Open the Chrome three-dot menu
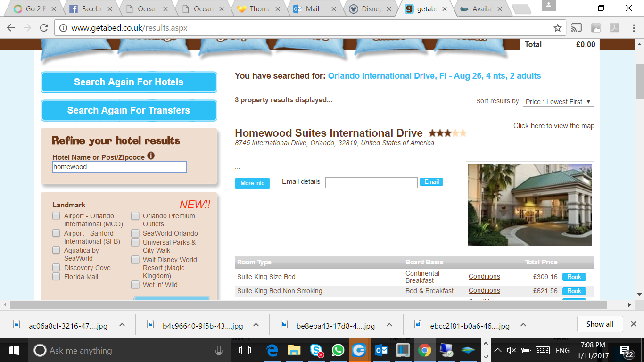This screenshot has height=362, width=644. coord(634,28)
